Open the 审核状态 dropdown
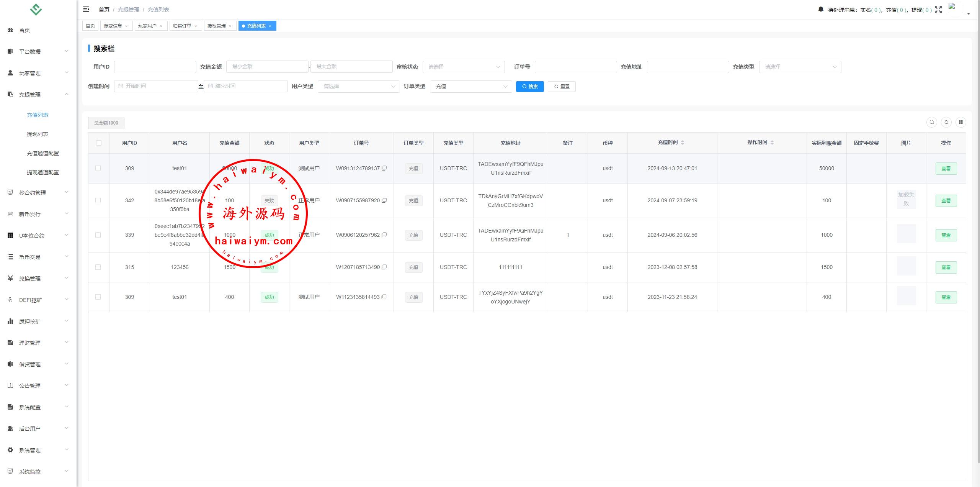The height and width of the screenshot is (487, 980). point(464,67)
